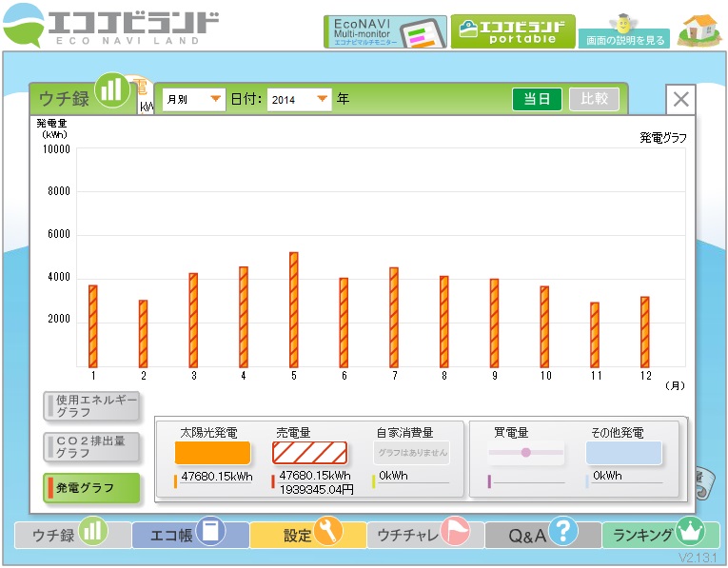Click the 発電グラフ title label
The image size is (728, 568).
pos(663,137)
